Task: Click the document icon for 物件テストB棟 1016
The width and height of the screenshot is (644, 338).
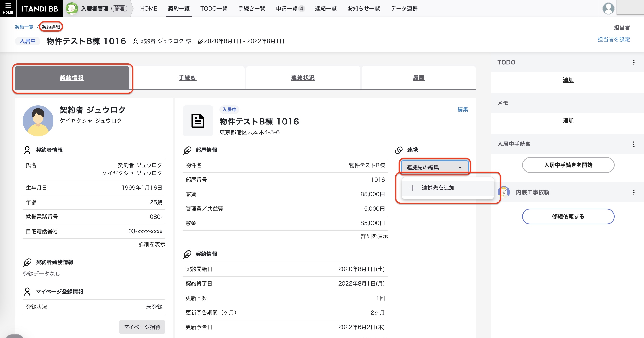Action: 198,121
